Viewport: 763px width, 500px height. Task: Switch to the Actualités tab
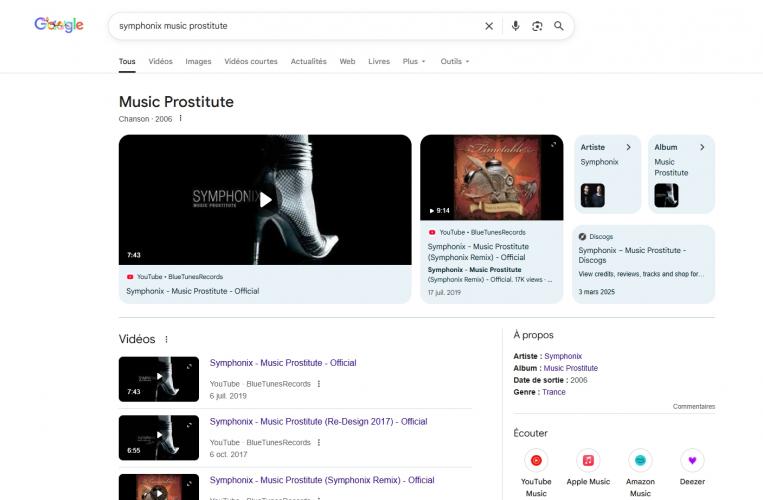pos(308,61)
